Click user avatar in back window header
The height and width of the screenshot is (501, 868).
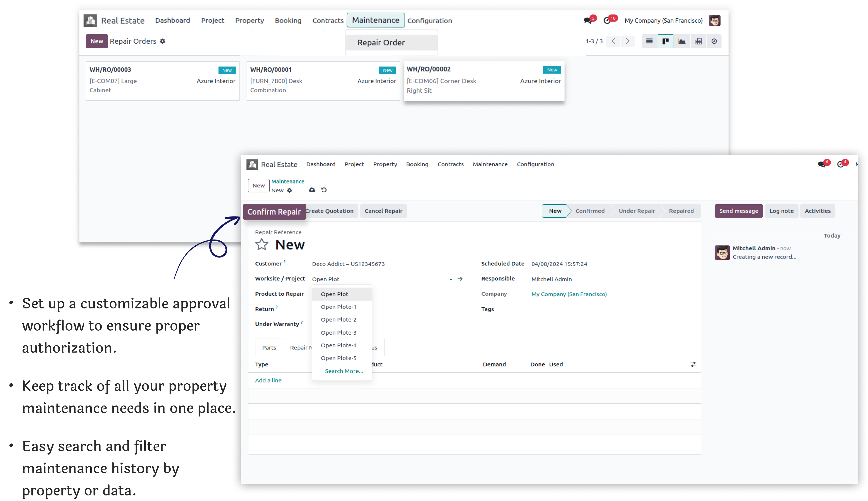point(715,21)
